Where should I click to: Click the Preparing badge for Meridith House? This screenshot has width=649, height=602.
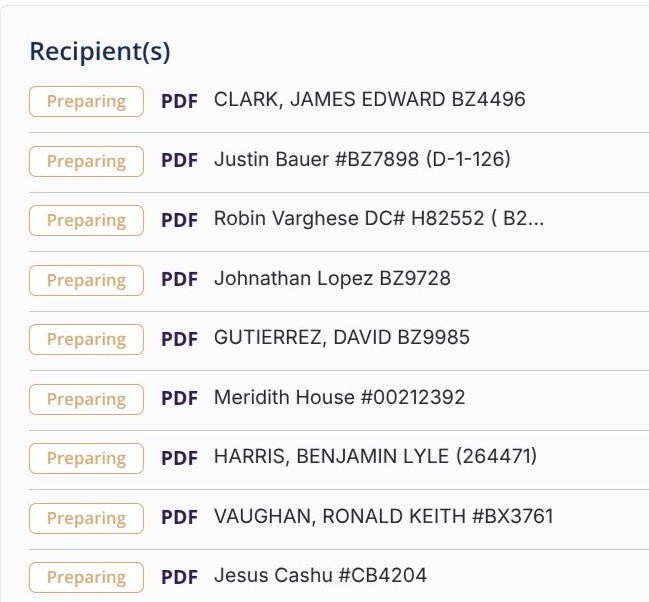(x=86, y=399)
